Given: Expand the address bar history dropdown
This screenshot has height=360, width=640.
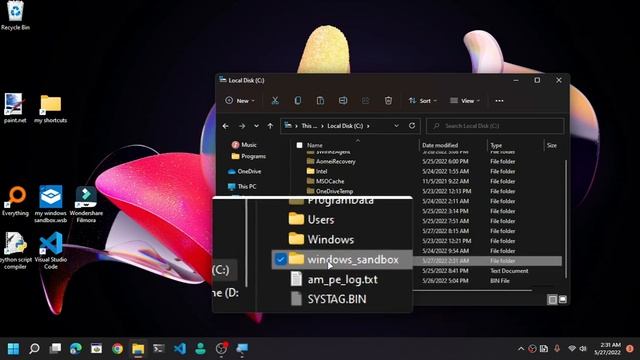Looking at the screenshot, I should pos(396,126).
